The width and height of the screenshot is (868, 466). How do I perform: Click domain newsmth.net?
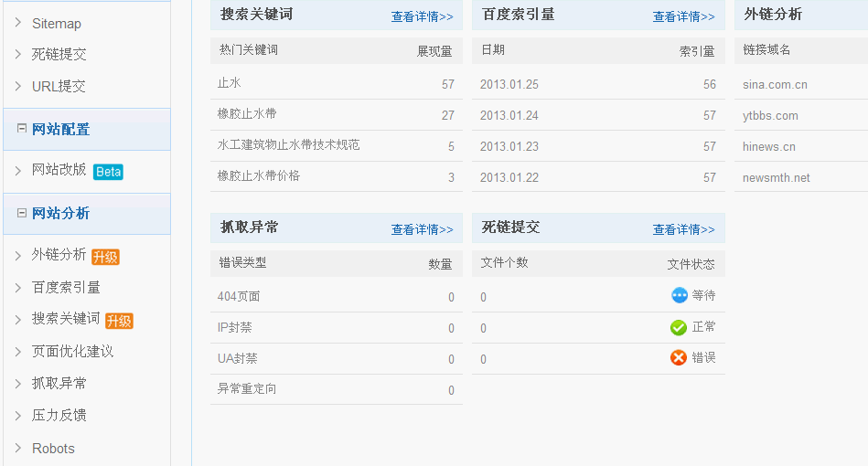point(777,177)
